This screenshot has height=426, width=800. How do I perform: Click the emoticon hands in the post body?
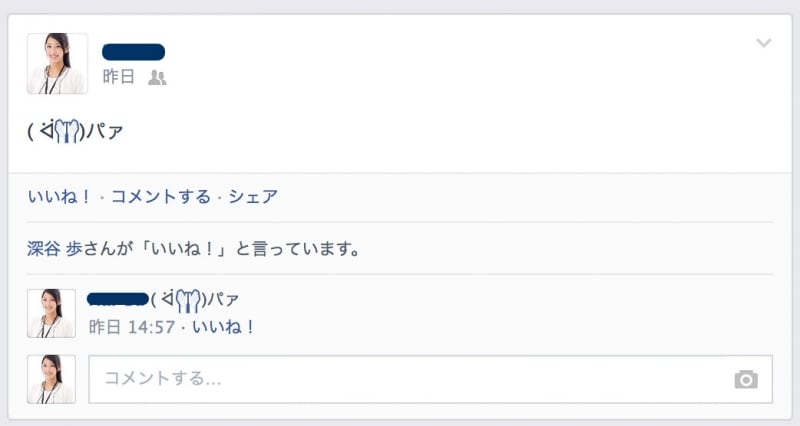pyautogui.click(x=67, y=131)
